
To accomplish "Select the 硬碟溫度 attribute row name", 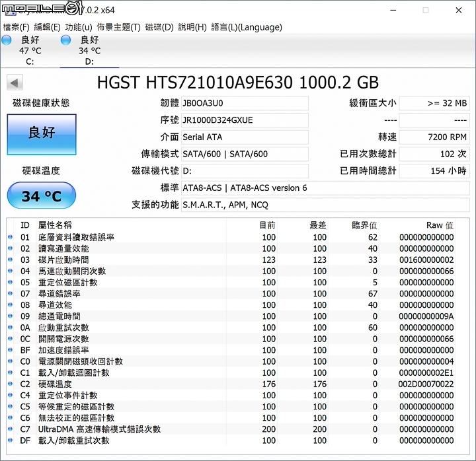I will [55, 384].
